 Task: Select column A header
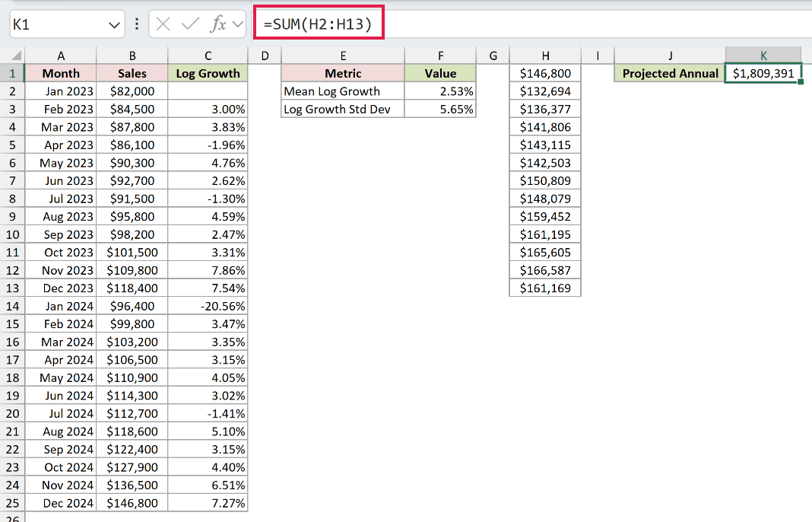tap(61, 56)
